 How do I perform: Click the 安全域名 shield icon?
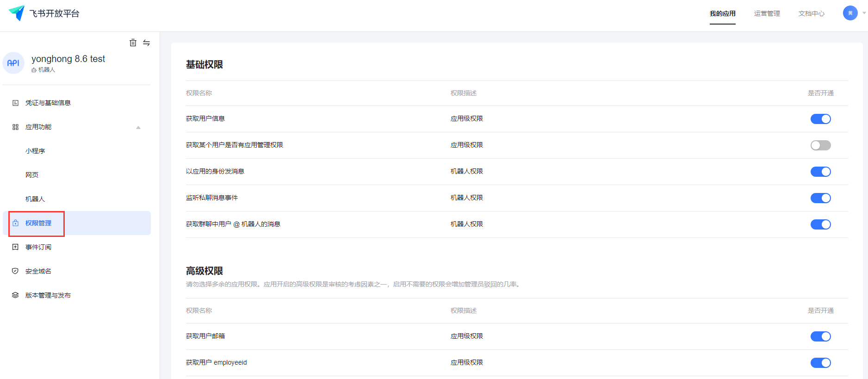pyautogui.click(x=15, y=271)
